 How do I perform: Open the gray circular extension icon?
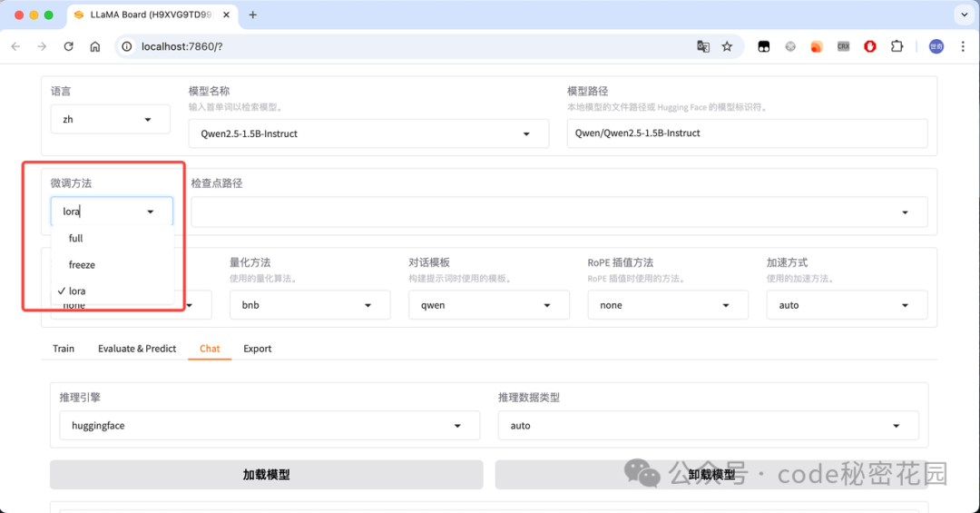pyautogui.click(x=790, y=46)
